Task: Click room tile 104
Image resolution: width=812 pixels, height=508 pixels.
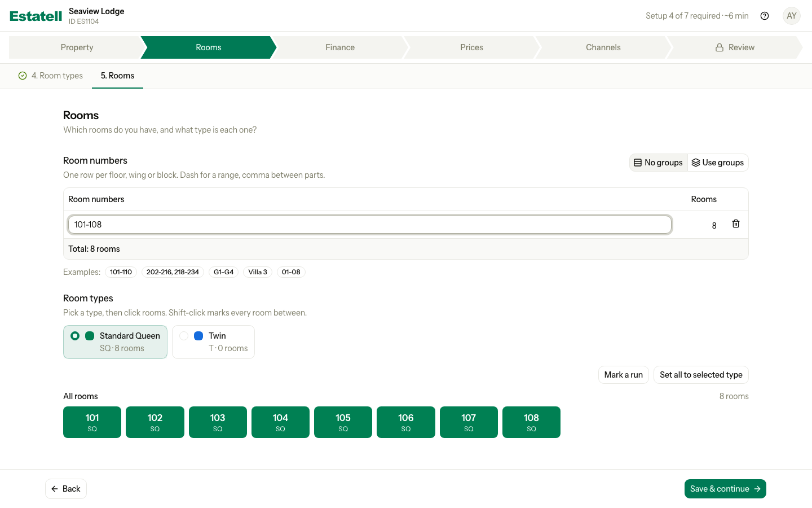Action: tap(280, 422)
